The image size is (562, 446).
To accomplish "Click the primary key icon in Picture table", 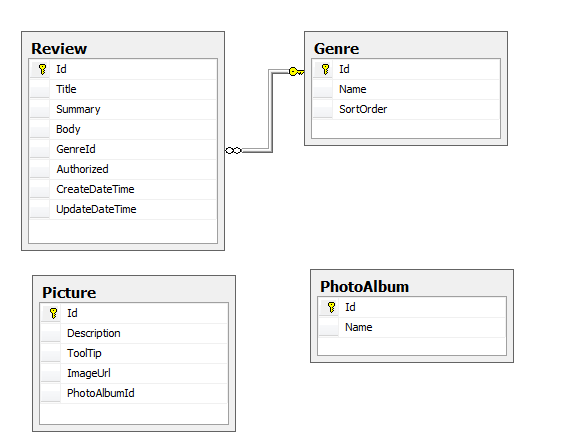I will point(53,313).
